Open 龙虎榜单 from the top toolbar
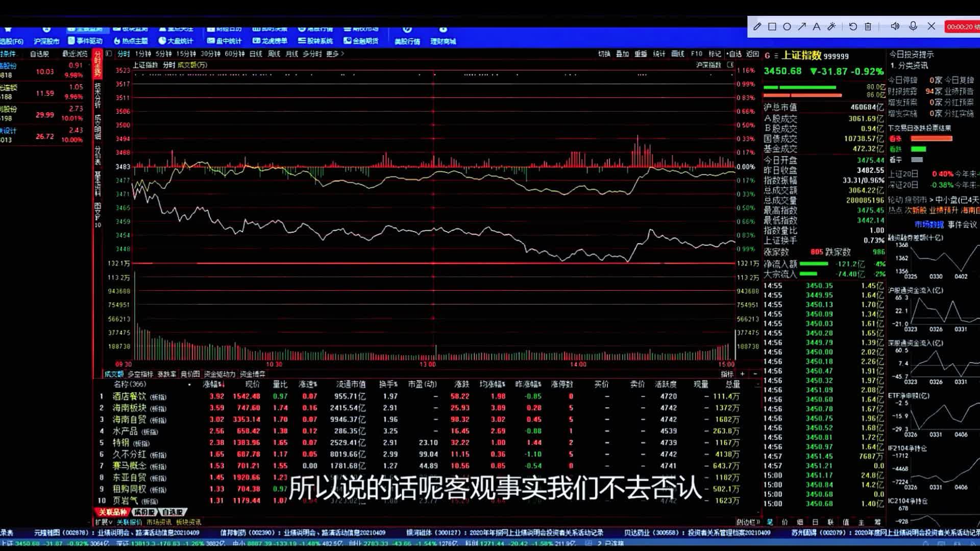This screenshot has width=980, height=551. [x=270, y=41]
